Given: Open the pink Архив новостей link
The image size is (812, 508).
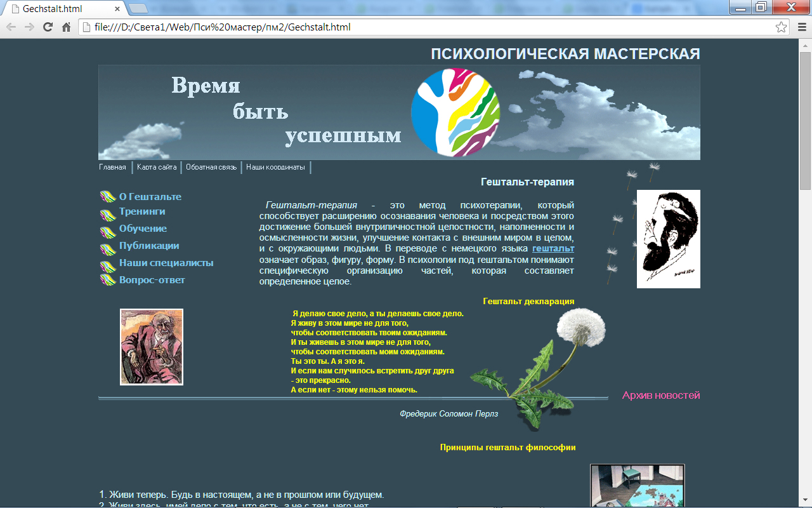Looking at the screenshot, I should point(661,396).
